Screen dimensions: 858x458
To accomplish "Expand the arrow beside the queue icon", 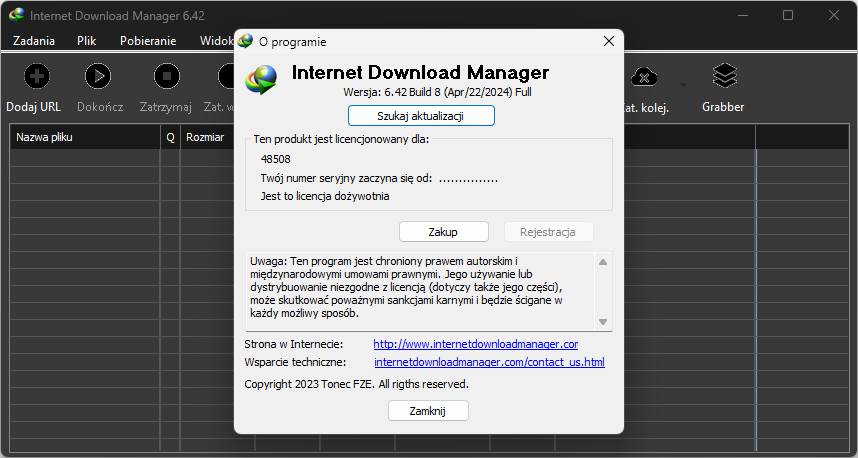I will click(683, 85).
